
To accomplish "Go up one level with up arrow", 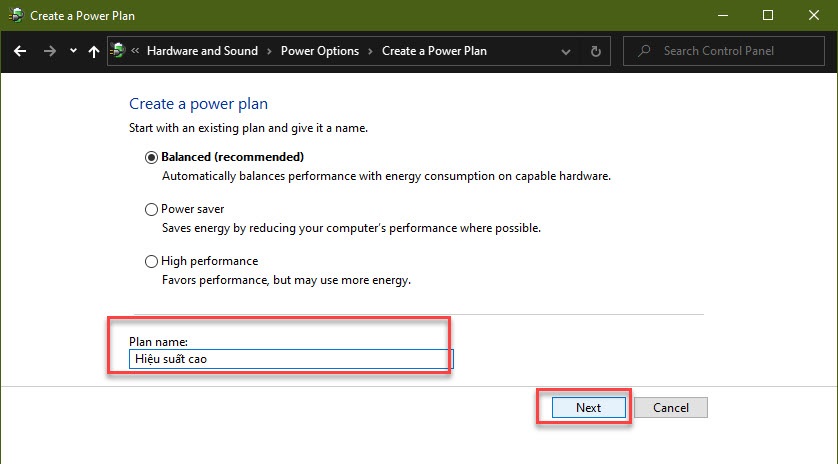I will (x=94, y=51).
